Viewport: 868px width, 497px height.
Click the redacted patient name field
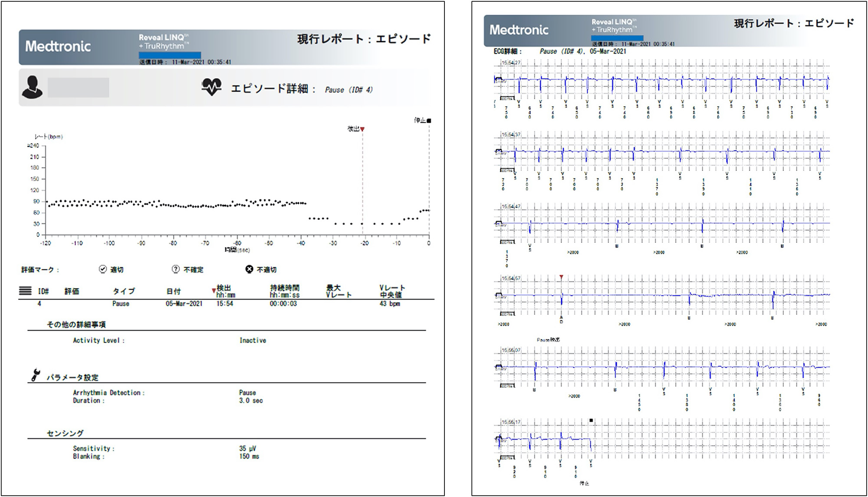78,88
